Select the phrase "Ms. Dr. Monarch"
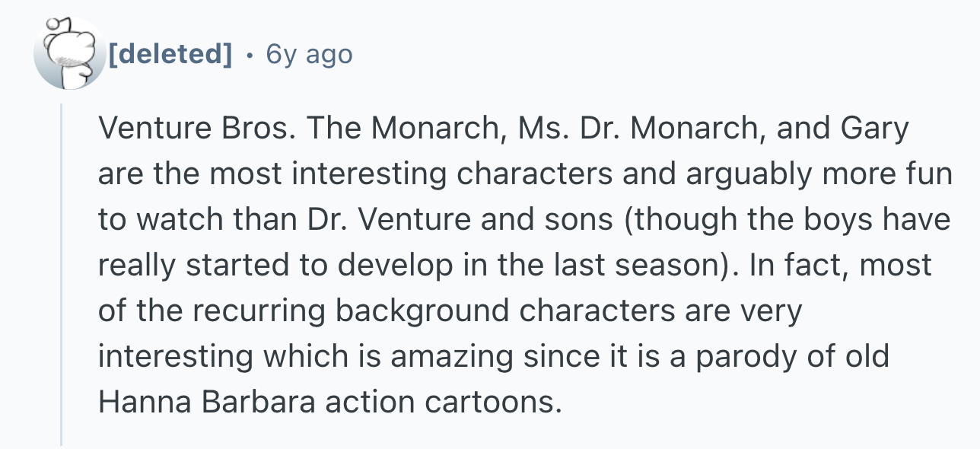The height and width of the screenshot is (449, 980). click(635, 129)
